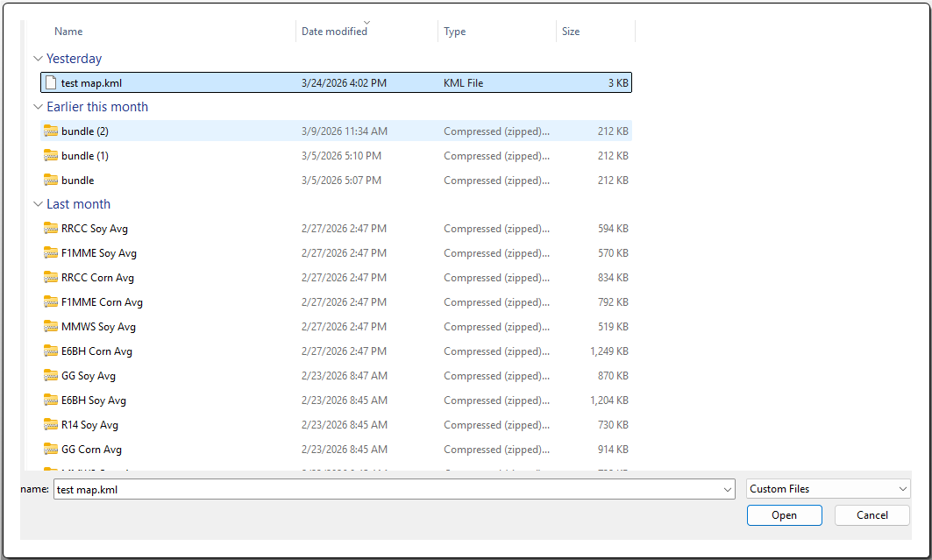Sort by the Name column header
Image resolution: width=932 pixels, height=560 pixels.
pos(68,32)
